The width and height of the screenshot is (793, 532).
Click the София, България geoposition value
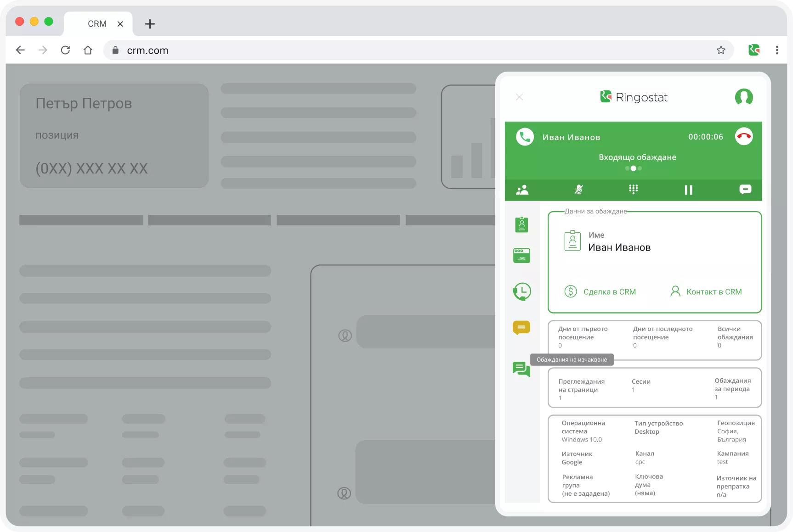tap(731, 436)
